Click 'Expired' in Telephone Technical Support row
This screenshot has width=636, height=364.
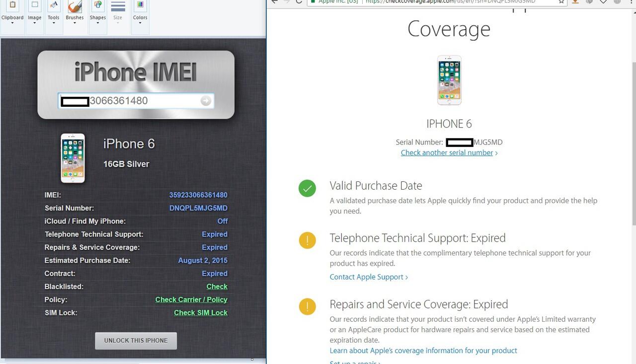[x=215, y=234]
